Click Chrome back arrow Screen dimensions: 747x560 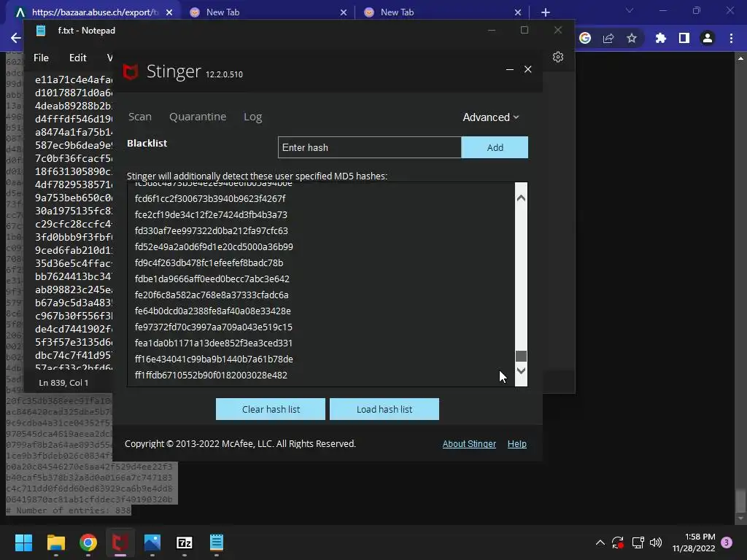[16, 38]
